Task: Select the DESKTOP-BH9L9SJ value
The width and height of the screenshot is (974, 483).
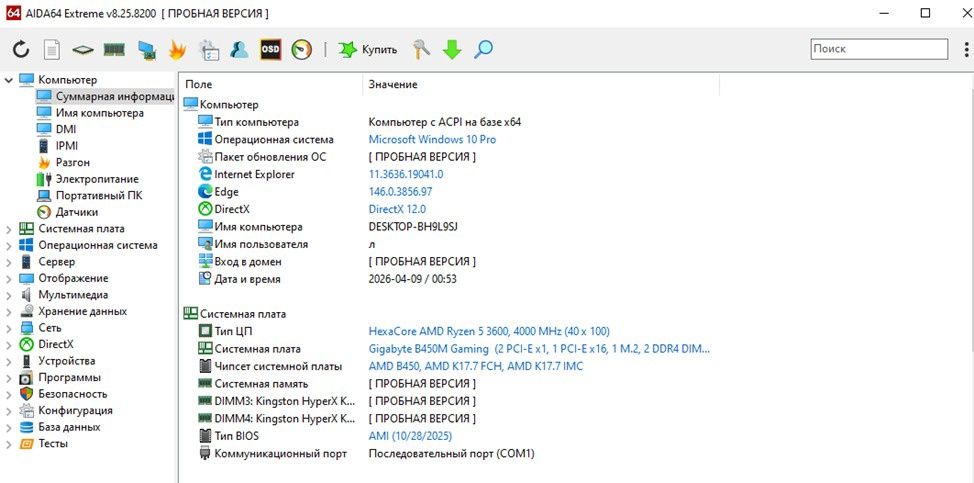Action: [414, 227]
